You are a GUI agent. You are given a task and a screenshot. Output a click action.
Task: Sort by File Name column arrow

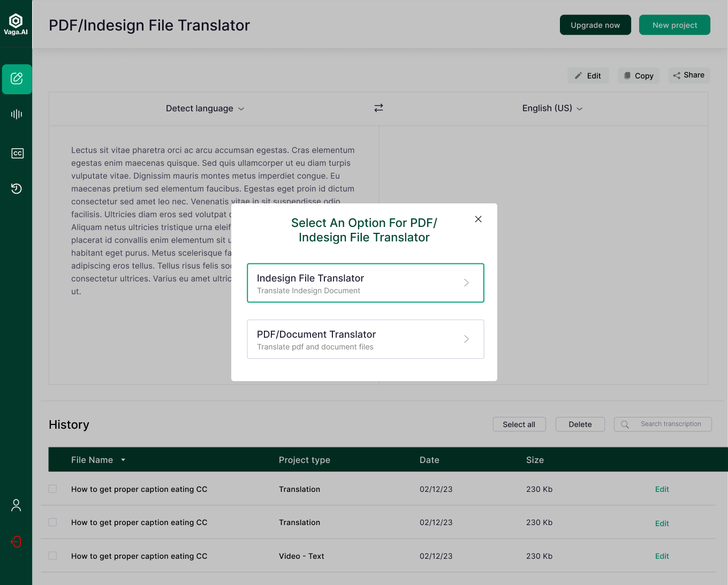click(123, 460)
